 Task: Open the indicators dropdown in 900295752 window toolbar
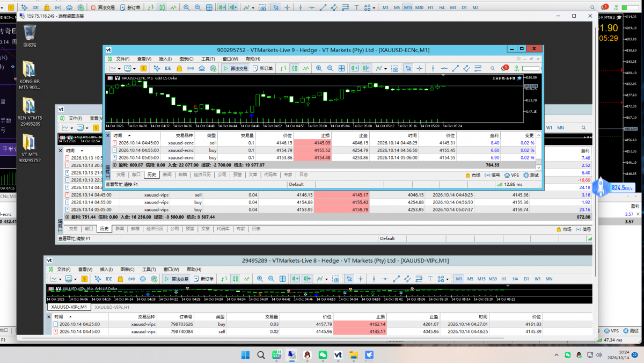click(x=382, y=68)
